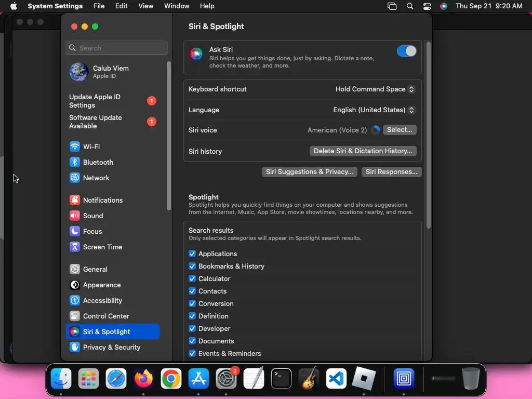Open the Help menu

(207, 6)
